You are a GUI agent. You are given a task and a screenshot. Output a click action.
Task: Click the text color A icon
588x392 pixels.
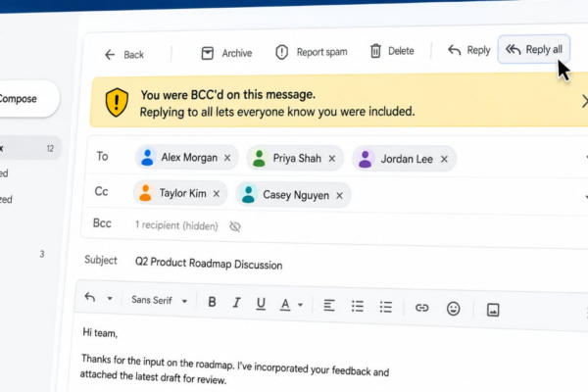click(x=285, y=305)
